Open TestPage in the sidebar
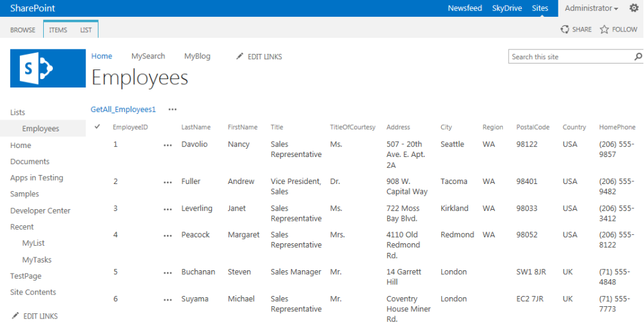 tap(26, 276)
